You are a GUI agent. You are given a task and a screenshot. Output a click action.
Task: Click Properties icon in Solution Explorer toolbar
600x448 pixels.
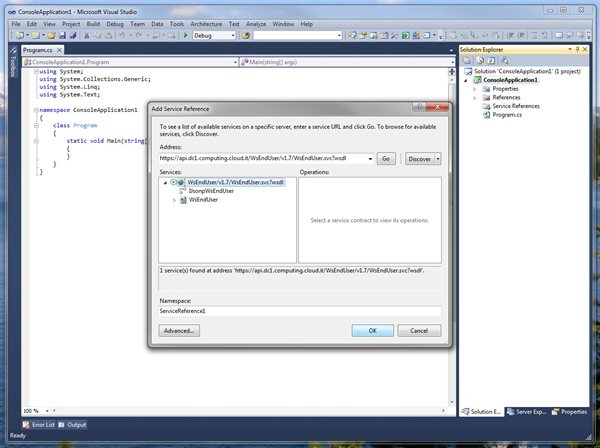[x=467, y=60]
